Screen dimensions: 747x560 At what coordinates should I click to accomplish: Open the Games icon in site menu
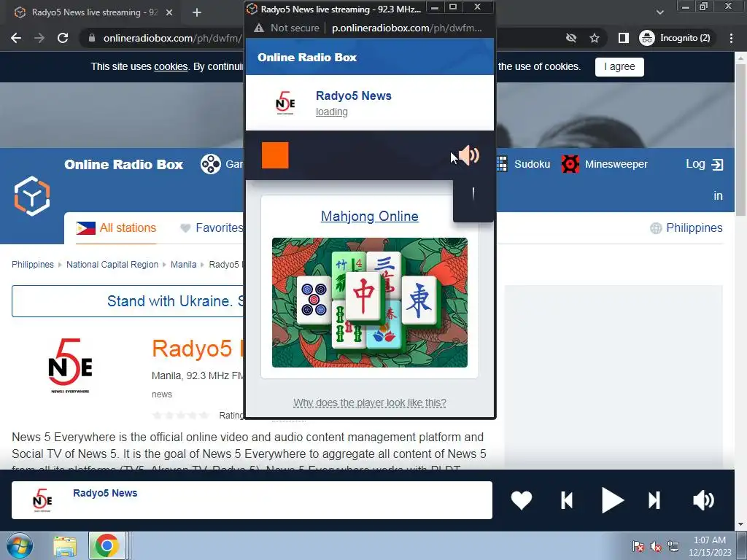(x=211, y=164)
